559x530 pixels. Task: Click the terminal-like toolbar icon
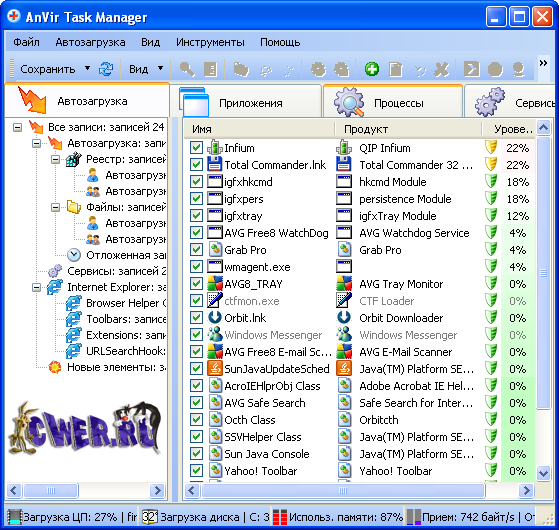click(x=471, y=69)
